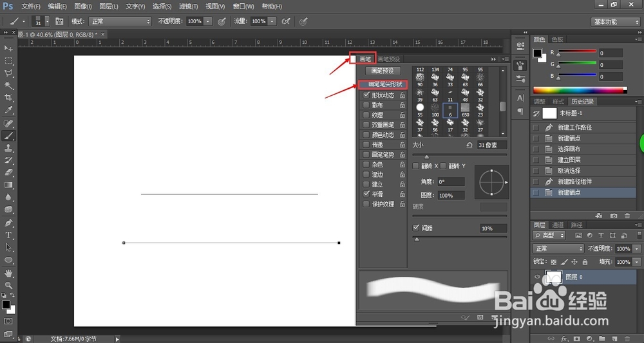Open the 图像(I) menu
Image resolution: width=644 pixels, height=343 pixels.
point(83,6)
